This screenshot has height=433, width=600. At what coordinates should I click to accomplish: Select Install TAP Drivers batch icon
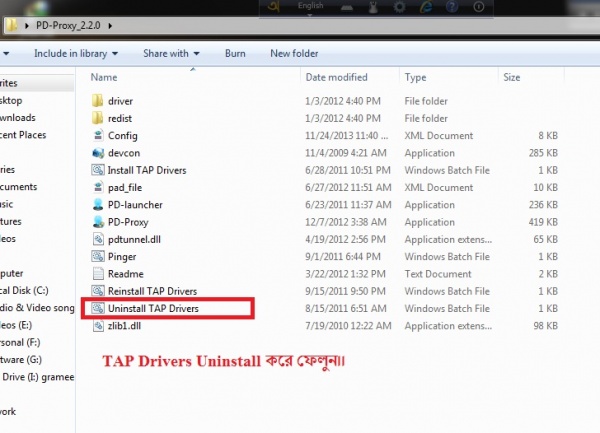98,170
